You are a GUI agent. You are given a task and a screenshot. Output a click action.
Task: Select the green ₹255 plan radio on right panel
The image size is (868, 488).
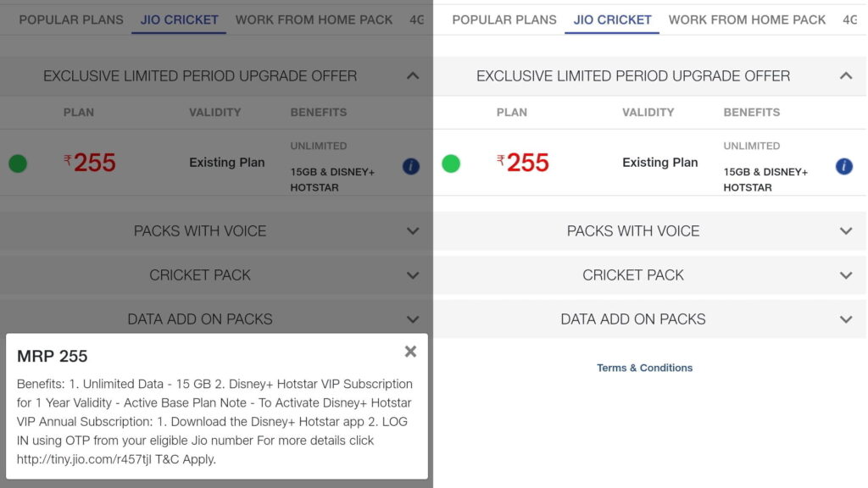[451, 164]
